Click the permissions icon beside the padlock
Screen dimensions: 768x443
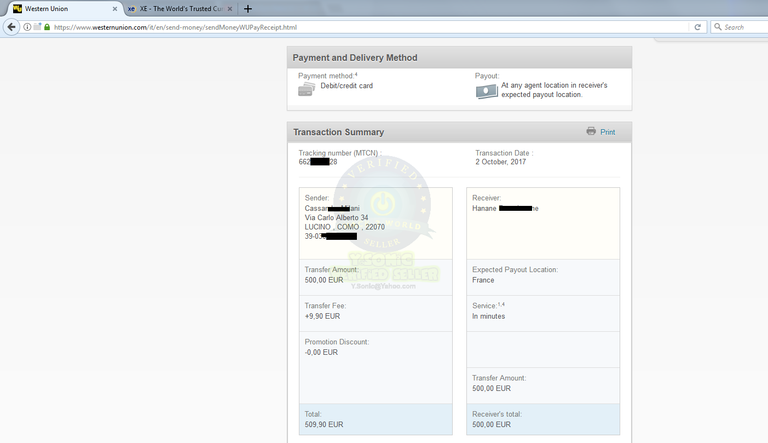[37, 27]
